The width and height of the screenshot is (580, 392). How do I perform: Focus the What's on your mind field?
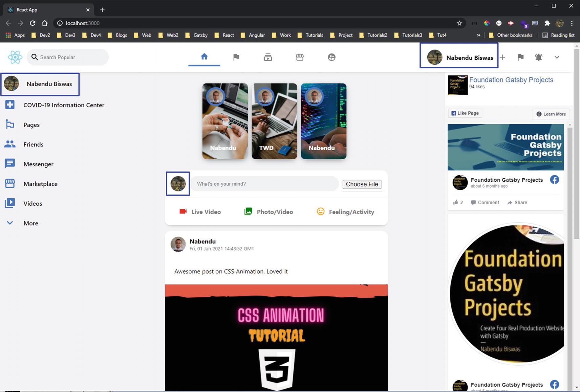coord(266,184)
